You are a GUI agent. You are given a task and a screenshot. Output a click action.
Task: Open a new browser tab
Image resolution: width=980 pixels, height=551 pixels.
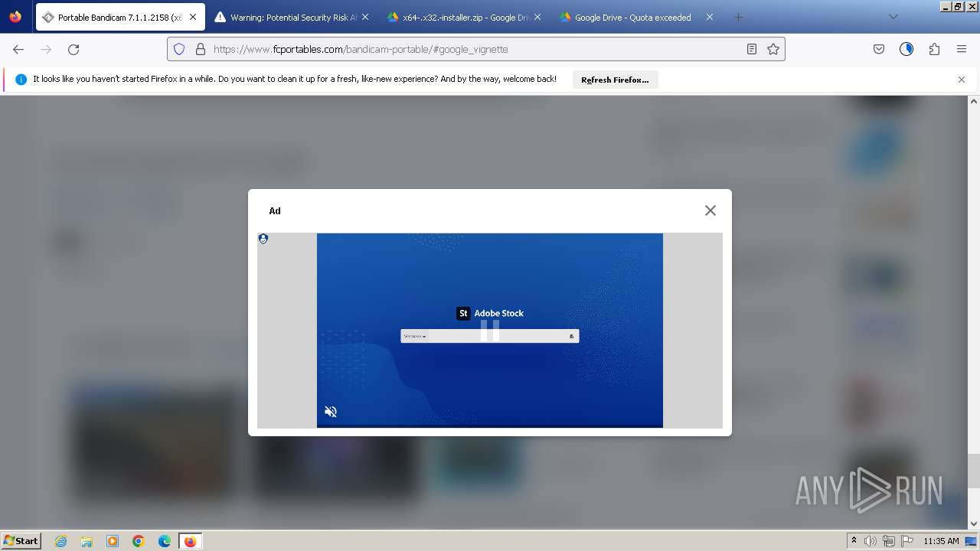pos(738,17)
